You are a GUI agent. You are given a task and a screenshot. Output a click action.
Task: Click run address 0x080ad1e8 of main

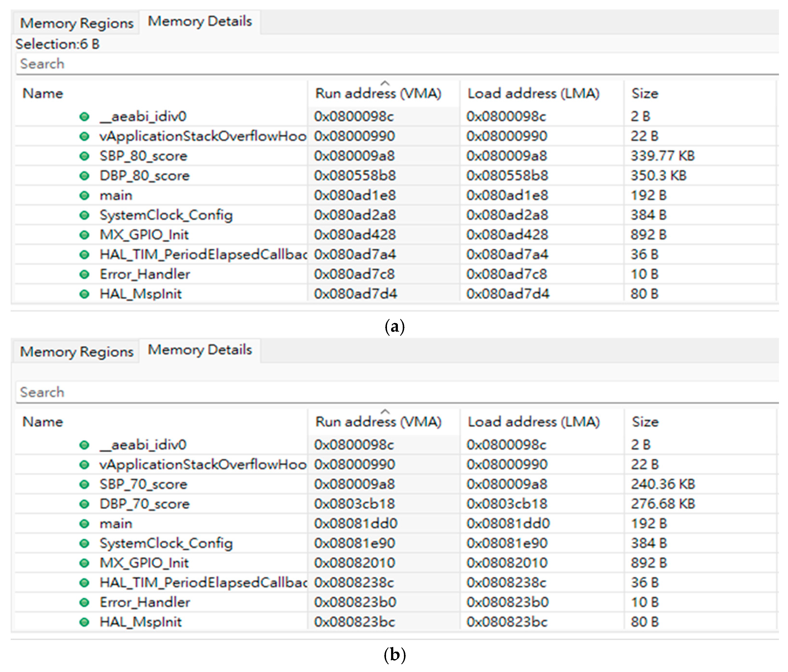point(355,195)
